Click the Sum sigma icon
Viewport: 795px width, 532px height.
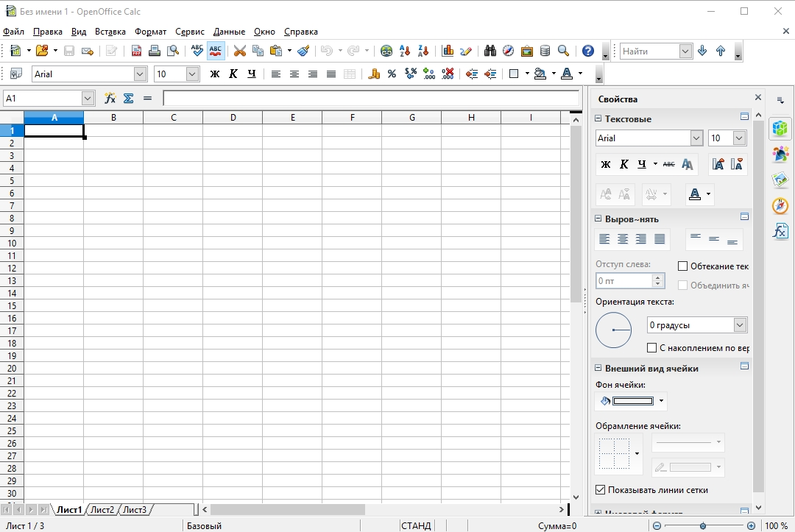[129, 98]
